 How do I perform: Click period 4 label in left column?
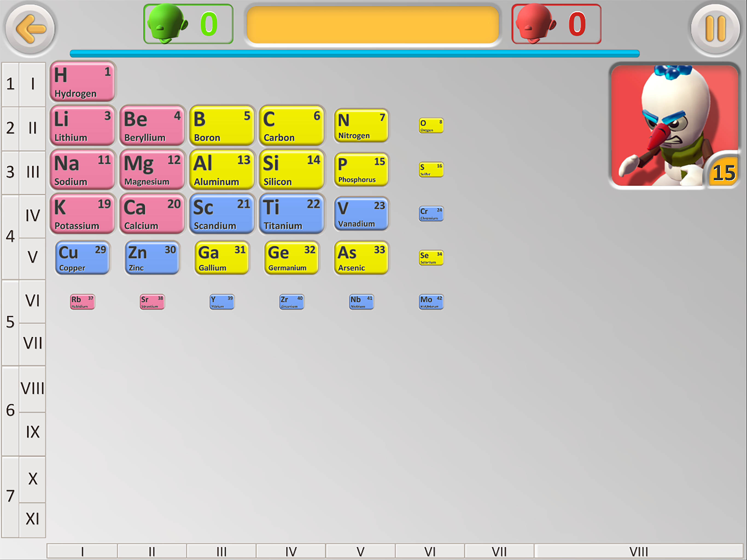point(10,237)
